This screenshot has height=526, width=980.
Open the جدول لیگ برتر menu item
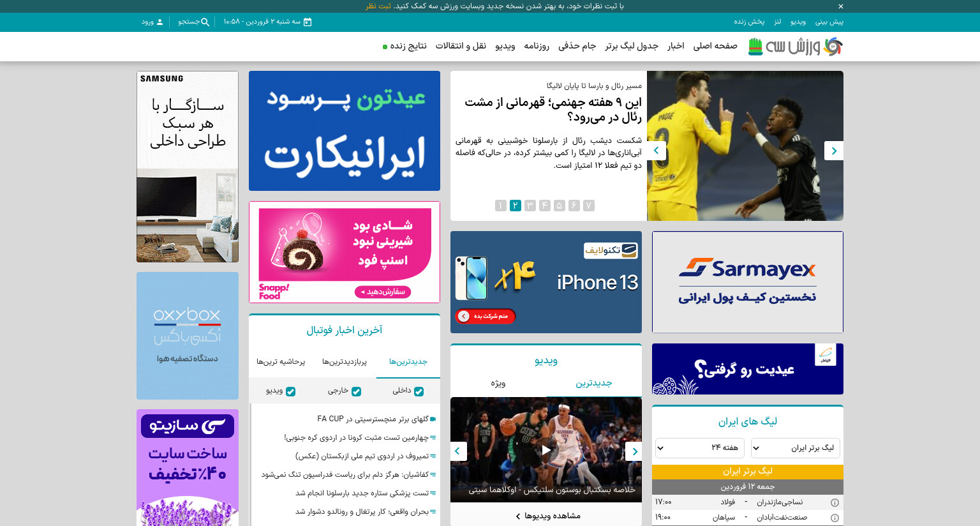point(632,46)
